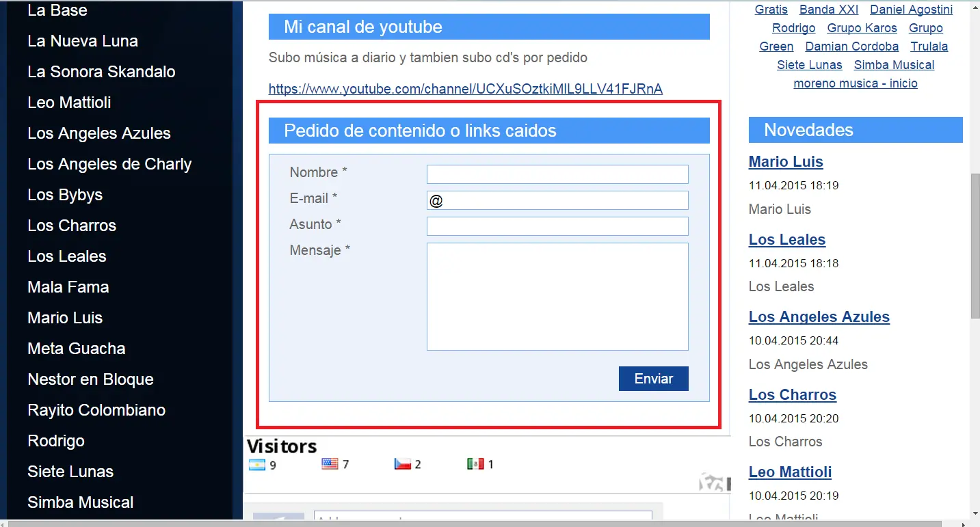Click the Grupo Green tag link
Viewport: 980px width, 527px height.
coord(926,28)
